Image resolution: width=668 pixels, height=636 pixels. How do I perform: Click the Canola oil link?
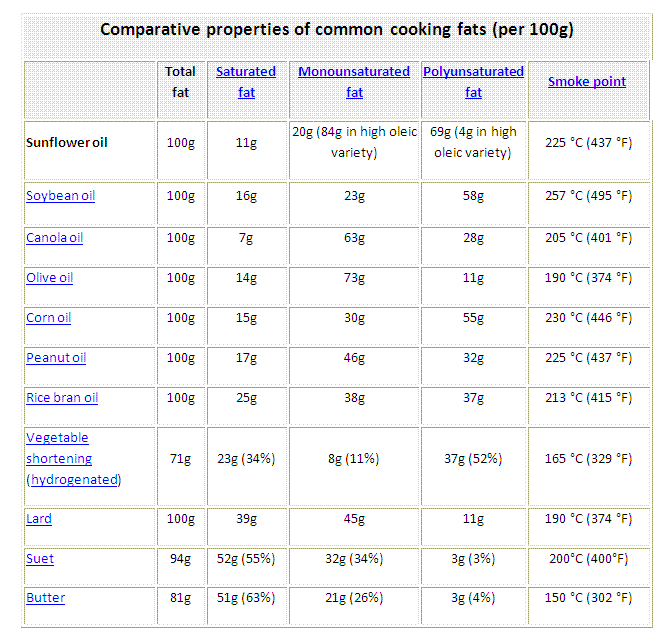pos(55,237)
